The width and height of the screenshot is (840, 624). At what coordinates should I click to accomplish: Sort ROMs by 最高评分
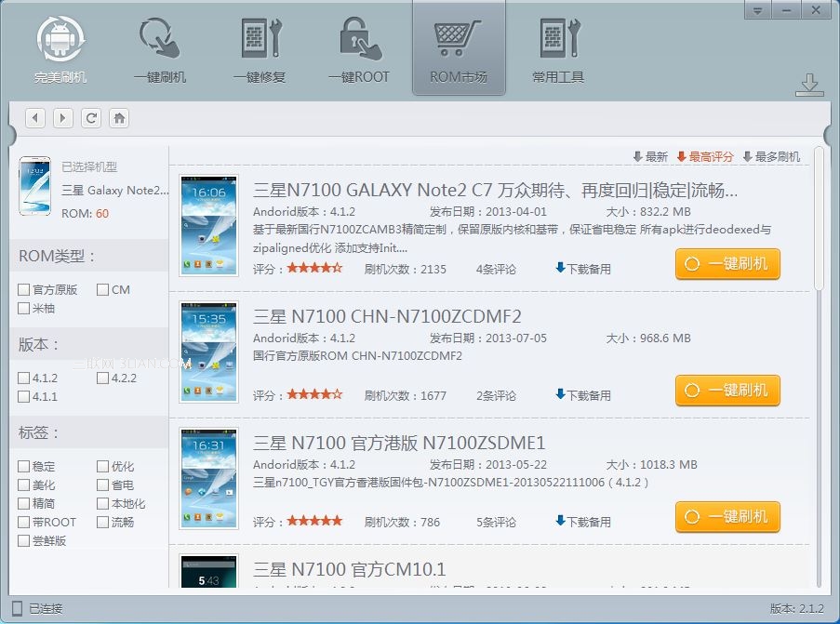705,157
